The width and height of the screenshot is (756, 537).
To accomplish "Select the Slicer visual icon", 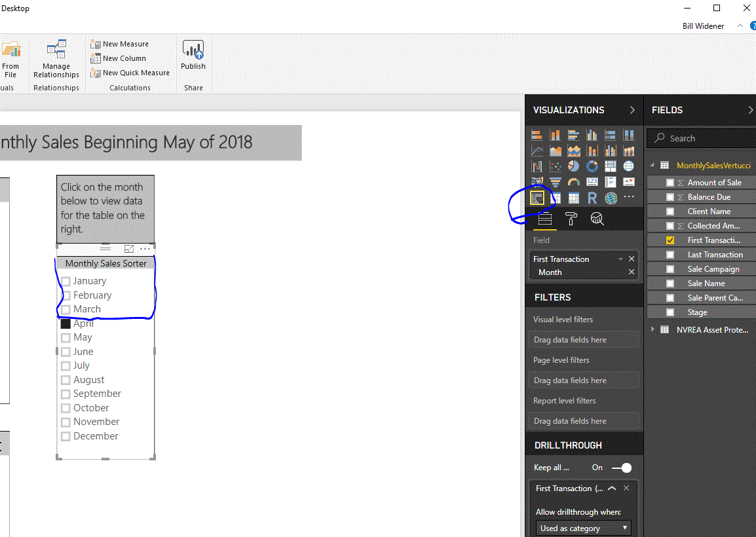I will (537, 198).
